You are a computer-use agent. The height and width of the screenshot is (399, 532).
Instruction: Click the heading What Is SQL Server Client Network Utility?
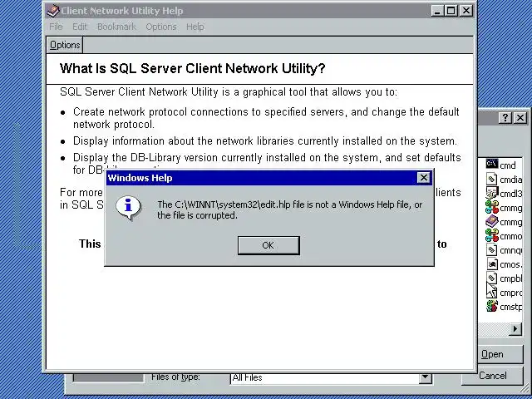192,68
